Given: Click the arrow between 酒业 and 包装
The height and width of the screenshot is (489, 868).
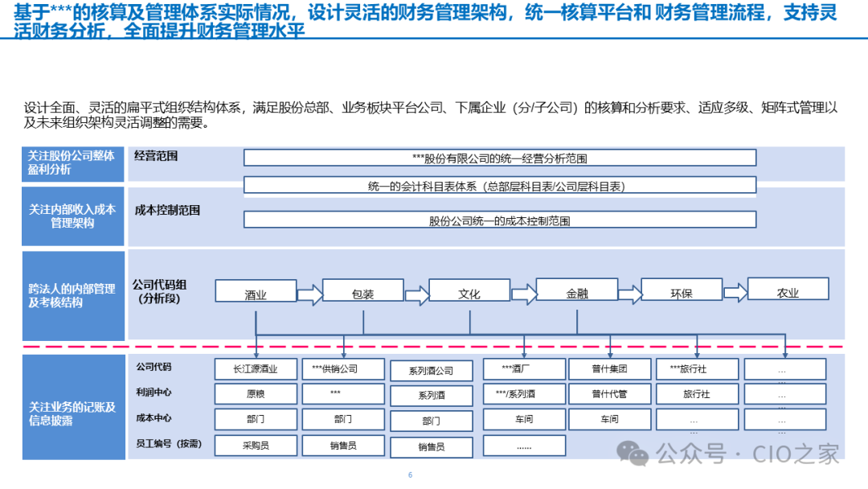Looking at the screenshot, I should click(x=309, y=294).
